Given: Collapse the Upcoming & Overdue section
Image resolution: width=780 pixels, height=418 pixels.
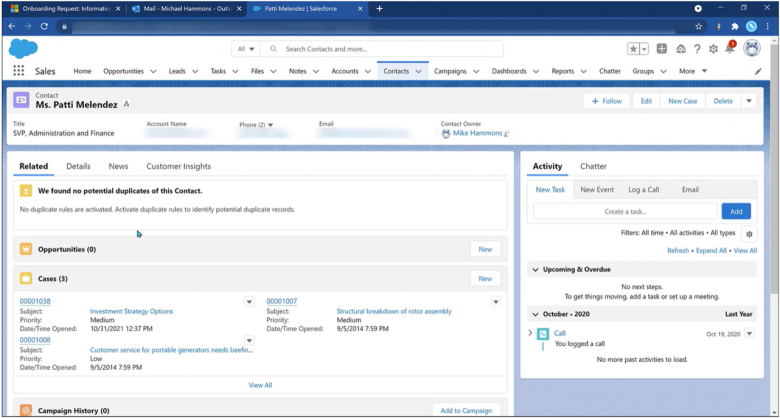Looking at the screenshot, I should (535, 270).
